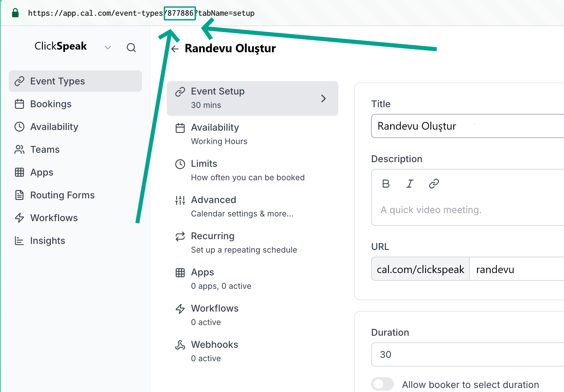This screenshot has width=564, height=392.
Task: Click the event tab Workflows bolt icon
Action: 180,309
